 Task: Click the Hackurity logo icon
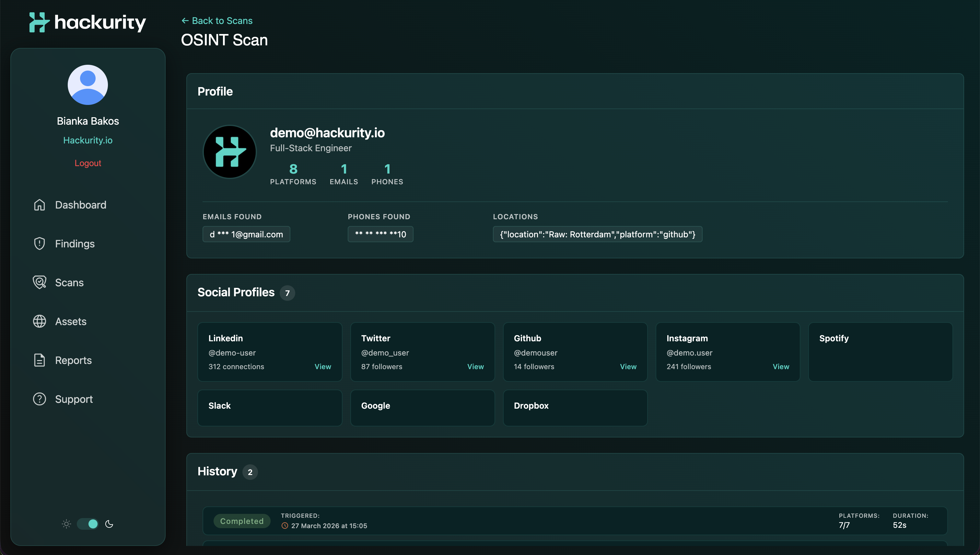[x=39, y=22]
